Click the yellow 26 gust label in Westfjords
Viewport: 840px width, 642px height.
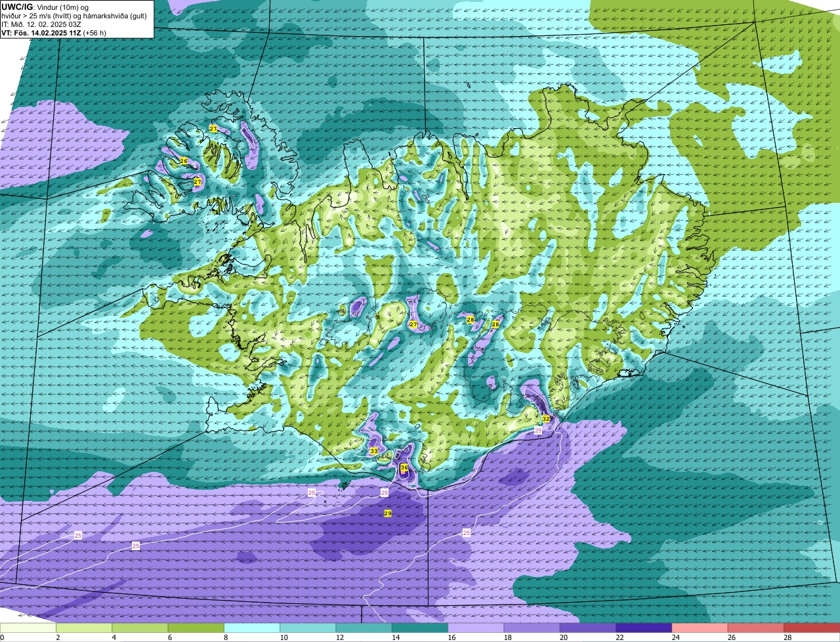coord(184,161)
